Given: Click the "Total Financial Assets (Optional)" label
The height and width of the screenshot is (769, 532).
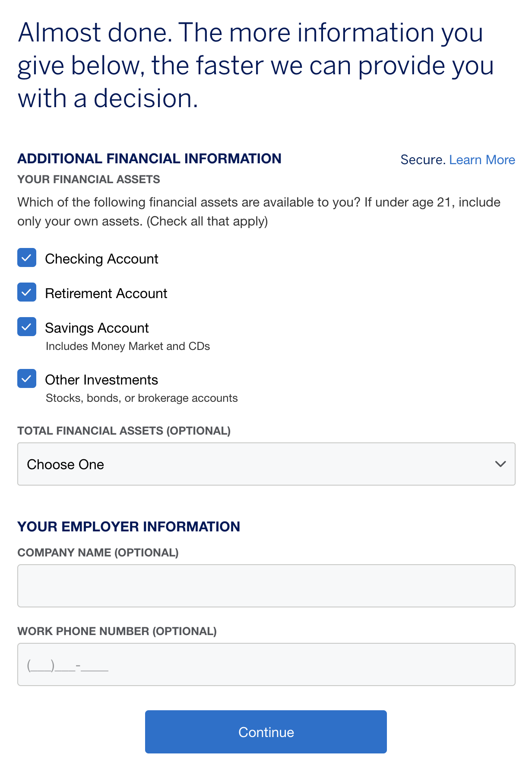Looking at the screenshot, I should click(x=124, y=431).
